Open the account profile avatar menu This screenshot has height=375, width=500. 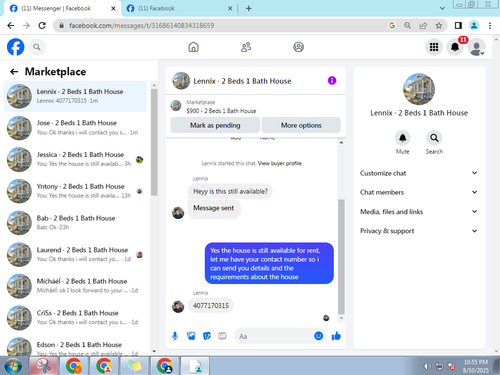(476, 47)
